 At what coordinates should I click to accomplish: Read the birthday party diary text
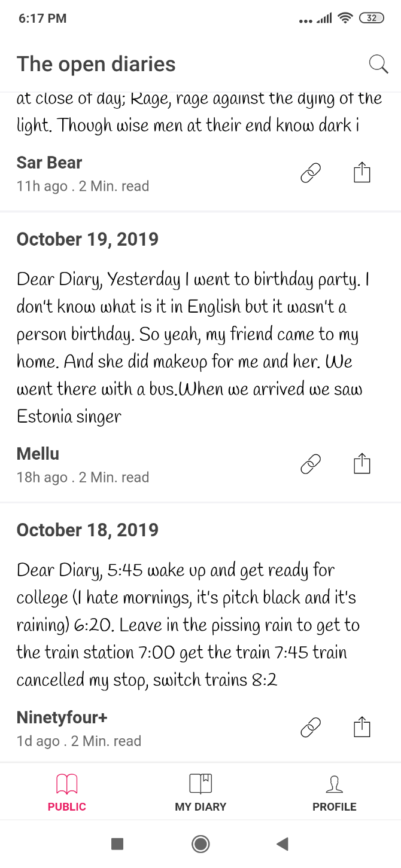click(x=192, y=348)
